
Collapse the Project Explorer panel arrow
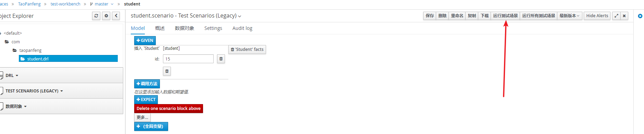(116, 16)
